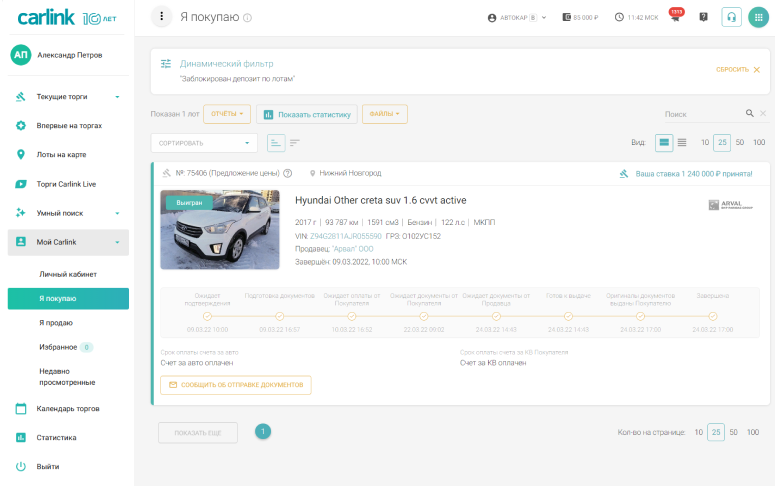Click the Выйти logout item

click(47, 466)
